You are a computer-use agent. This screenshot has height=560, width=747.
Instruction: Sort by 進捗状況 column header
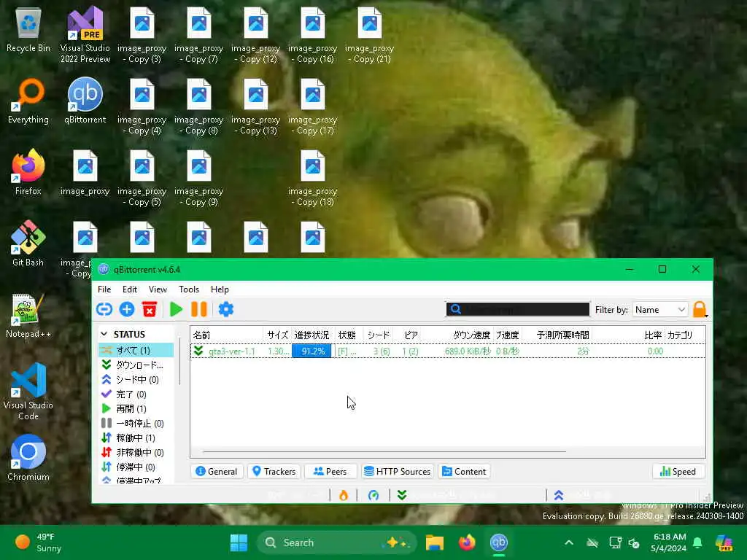[312, 335]
